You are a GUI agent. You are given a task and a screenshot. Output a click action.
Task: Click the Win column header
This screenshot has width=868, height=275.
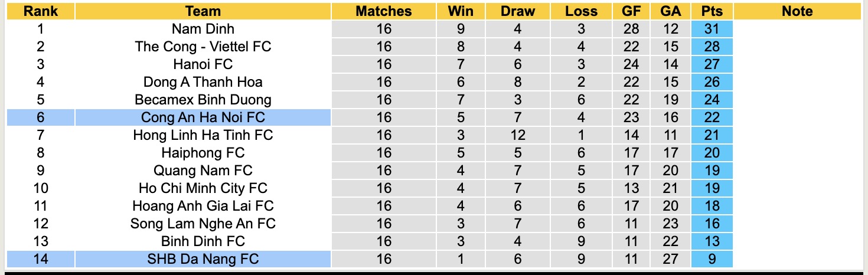(x=461, y=11)
